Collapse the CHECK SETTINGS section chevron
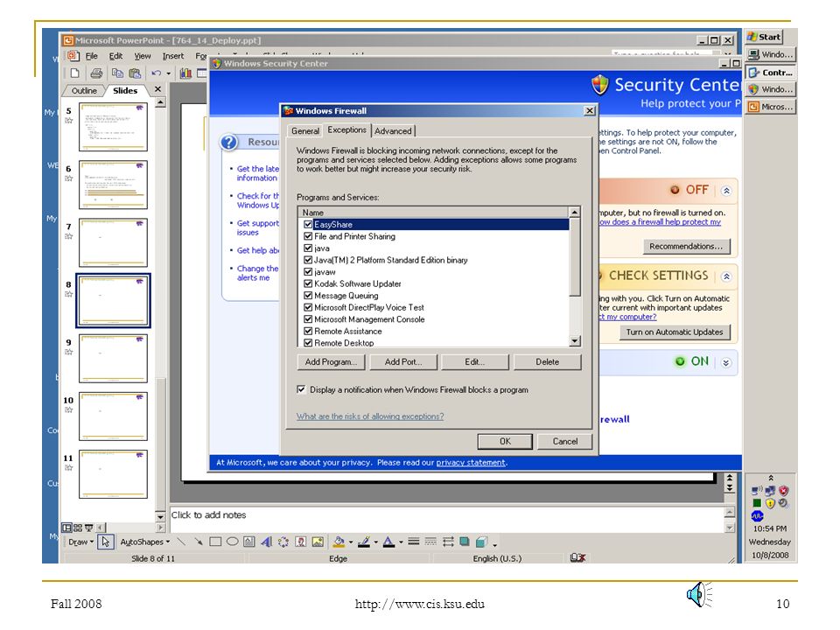 point(726,276)
